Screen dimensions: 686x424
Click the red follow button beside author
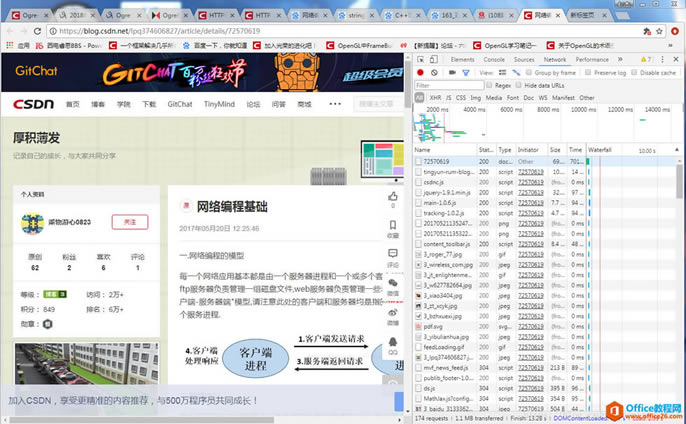130,222
